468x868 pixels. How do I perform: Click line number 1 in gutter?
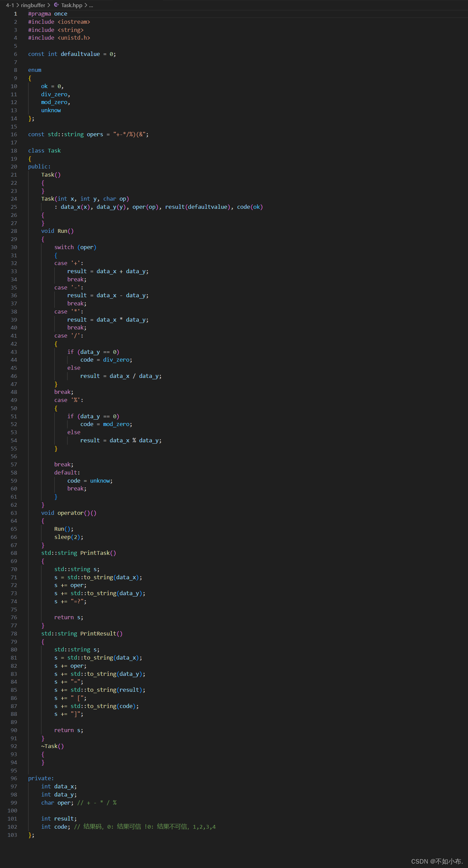click(15, 14)
